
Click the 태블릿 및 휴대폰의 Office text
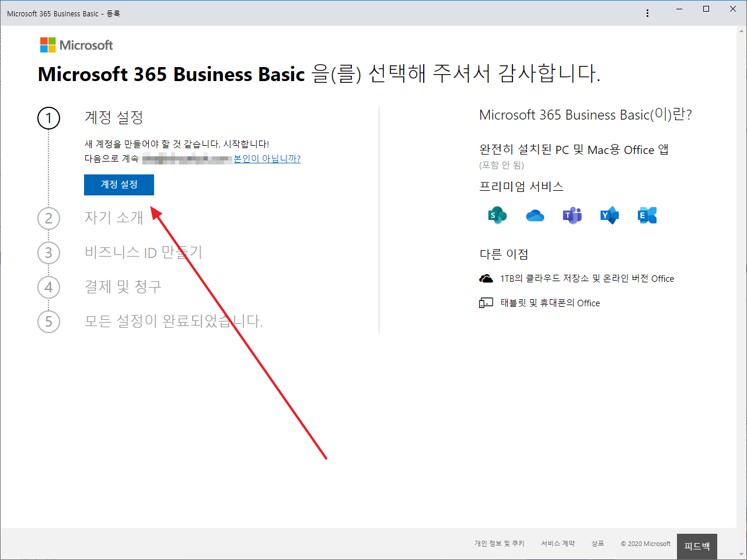550,303
